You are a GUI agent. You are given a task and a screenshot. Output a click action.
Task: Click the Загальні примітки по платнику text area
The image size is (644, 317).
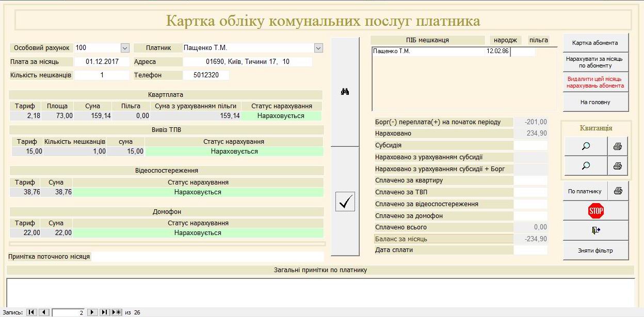320,292
